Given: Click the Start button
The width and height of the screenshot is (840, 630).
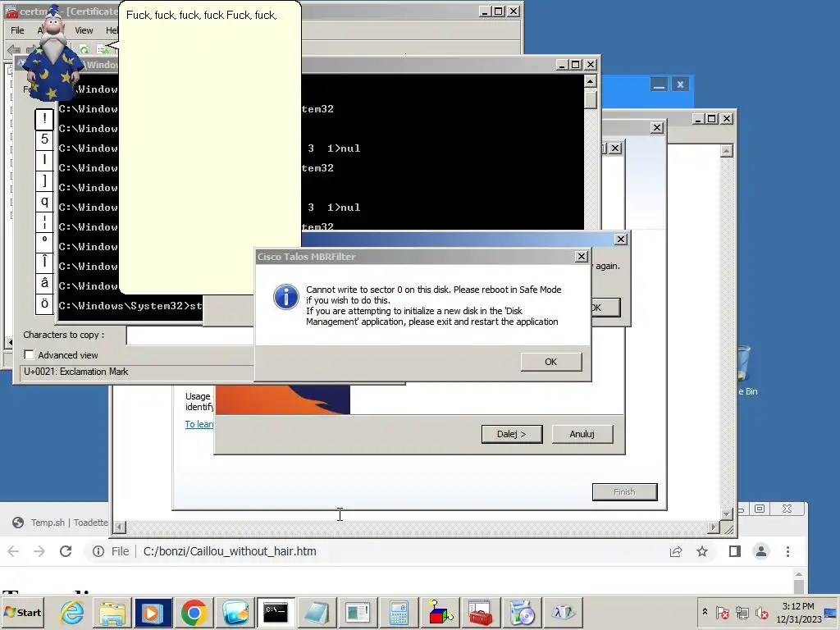Looking at the screenshot, I should [x=23, y=612].
